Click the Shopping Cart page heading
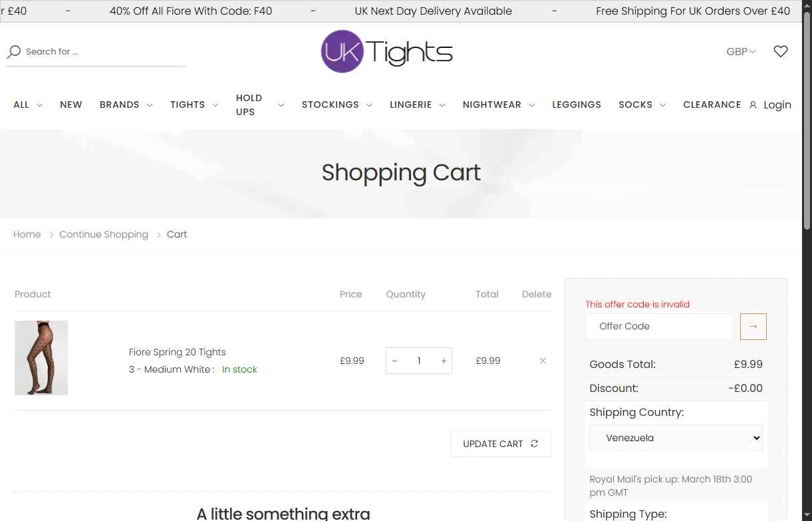Image resolution: width=812 pixels, height=521 pixels. 401,172
